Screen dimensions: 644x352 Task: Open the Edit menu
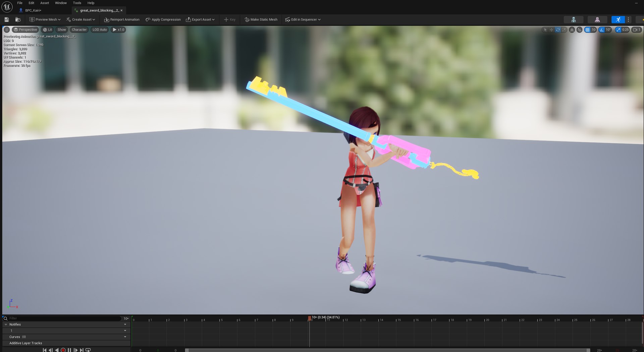(x=32, y=3)
